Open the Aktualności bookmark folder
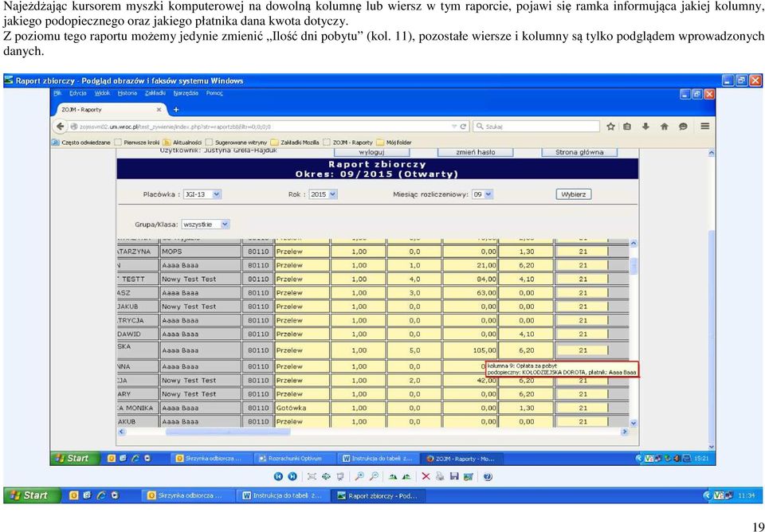Image resolution: width=765 pixels, height=532 pixels. point(182,143)
